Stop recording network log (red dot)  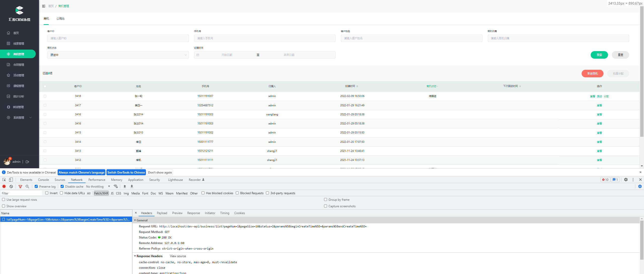point(4,186)
